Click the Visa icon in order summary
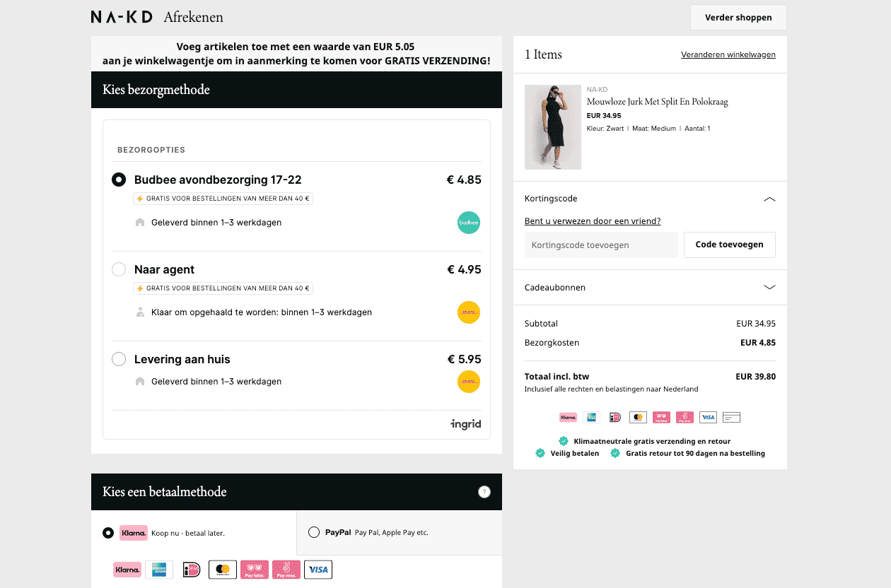 tap(708, 418)
